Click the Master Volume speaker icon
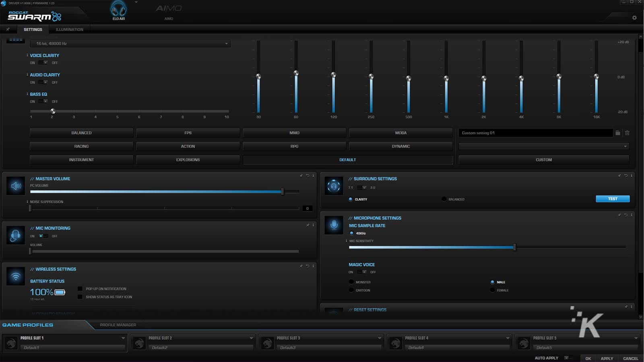Image resolution: width=644 pixels, height=362 pixels. pyautogui.click(x=16, y=186)
